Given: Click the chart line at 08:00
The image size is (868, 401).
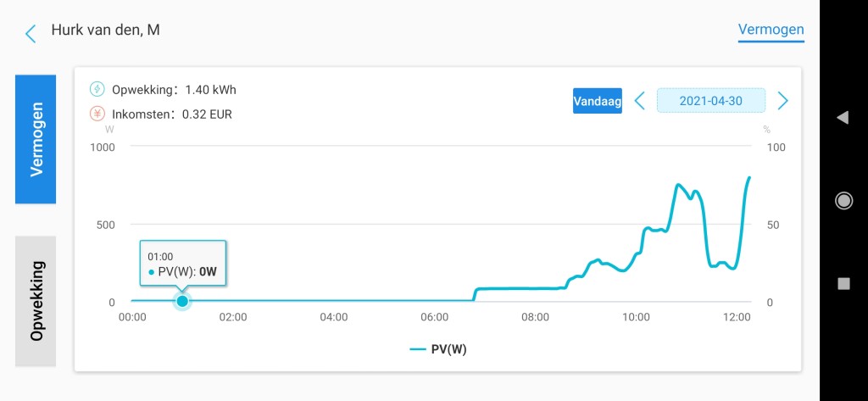Looking at the screenshot, I should coord(536,288).
